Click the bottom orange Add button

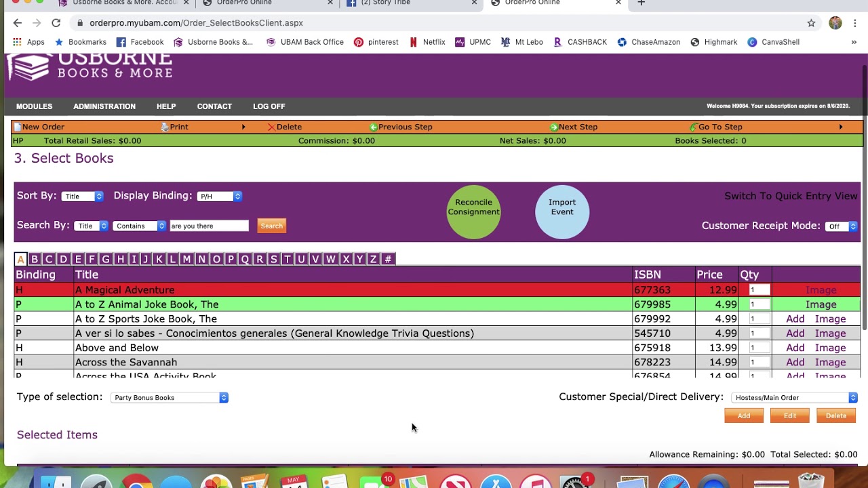(744, 416)
